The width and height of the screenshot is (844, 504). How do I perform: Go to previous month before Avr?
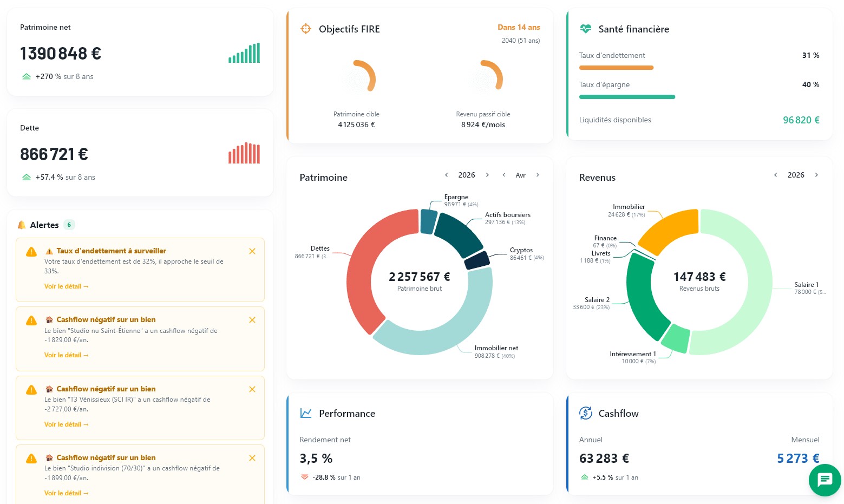[x=504, y=175]
